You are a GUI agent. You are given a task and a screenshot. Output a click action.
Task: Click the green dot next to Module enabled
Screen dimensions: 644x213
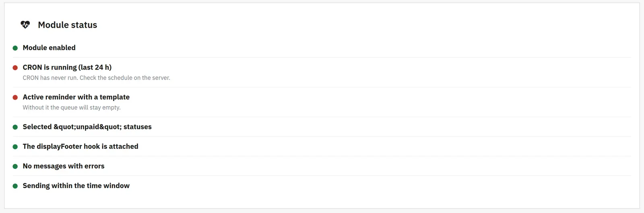click(x=15, y=48)
